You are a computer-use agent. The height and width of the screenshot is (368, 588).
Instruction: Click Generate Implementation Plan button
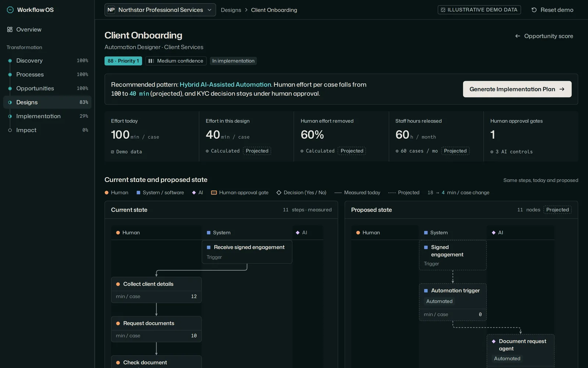[517, 89]
